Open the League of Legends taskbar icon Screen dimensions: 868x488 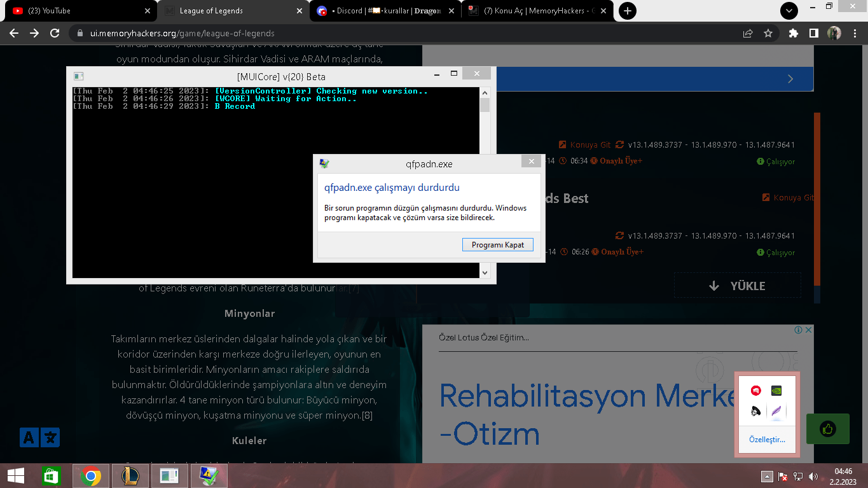(130, 476)
